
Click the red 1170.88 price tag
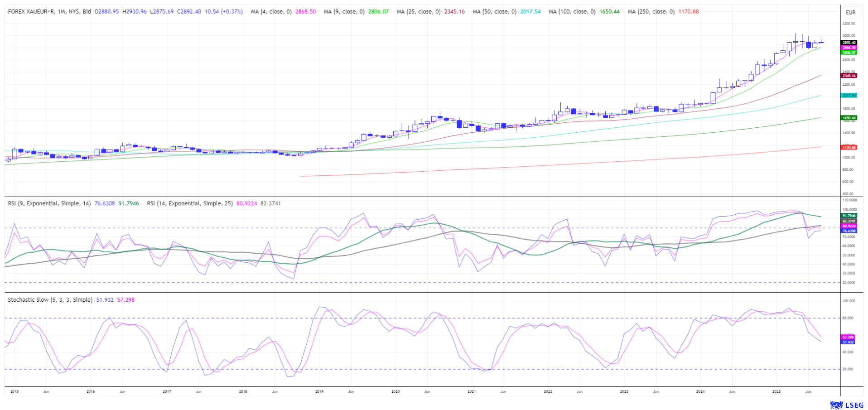(x=849, y=147)
